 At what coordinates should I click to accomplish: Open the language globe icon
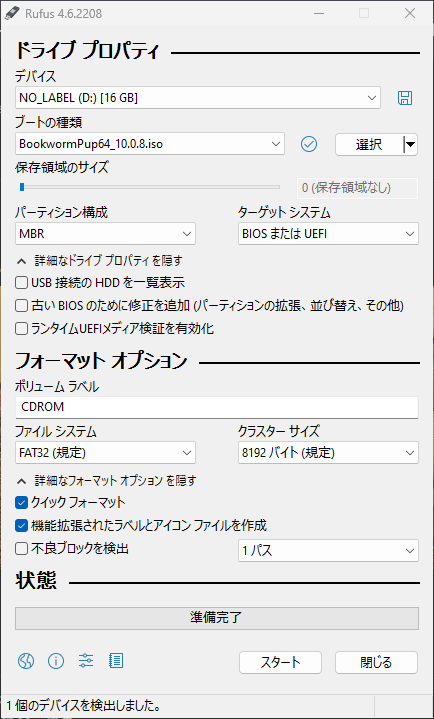[26, 661]
